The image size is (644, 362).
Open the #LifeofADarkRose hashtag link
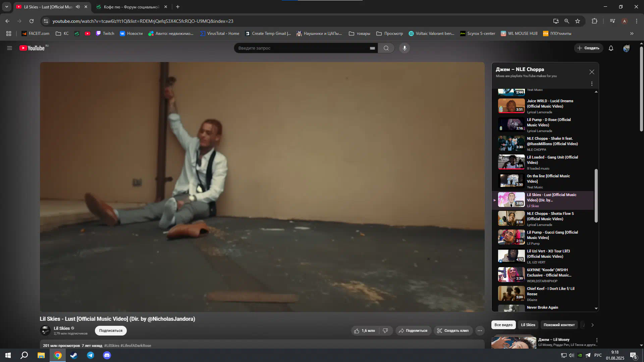coord(136,346)
